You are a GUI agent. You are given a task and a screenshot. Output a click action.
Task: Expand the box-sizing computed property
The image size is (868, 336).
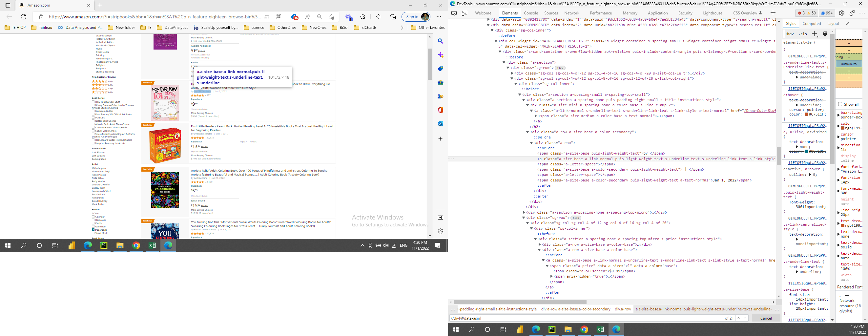click(838, 115)
